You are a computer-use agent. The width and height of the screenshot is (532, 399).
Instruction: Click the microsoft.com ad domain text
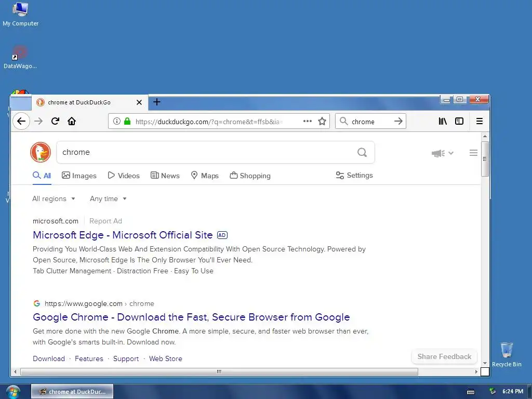55,221
